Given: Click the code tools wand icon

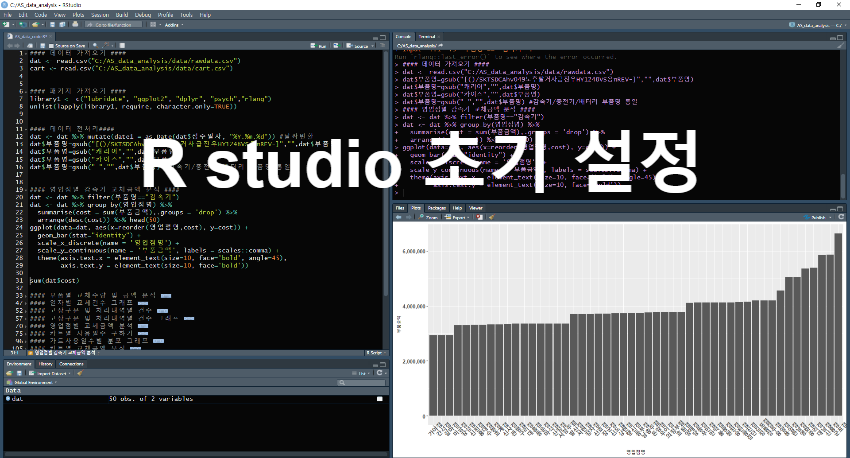Looking at the screenshot, I should pyautogui.click(x=106, y=46).
